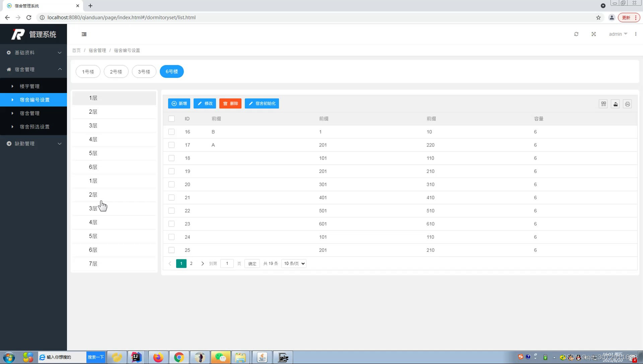This screenshot has height=364, width=643.
Task: Tick the select-all checkbox in table header
Action: tap(171, 119)
